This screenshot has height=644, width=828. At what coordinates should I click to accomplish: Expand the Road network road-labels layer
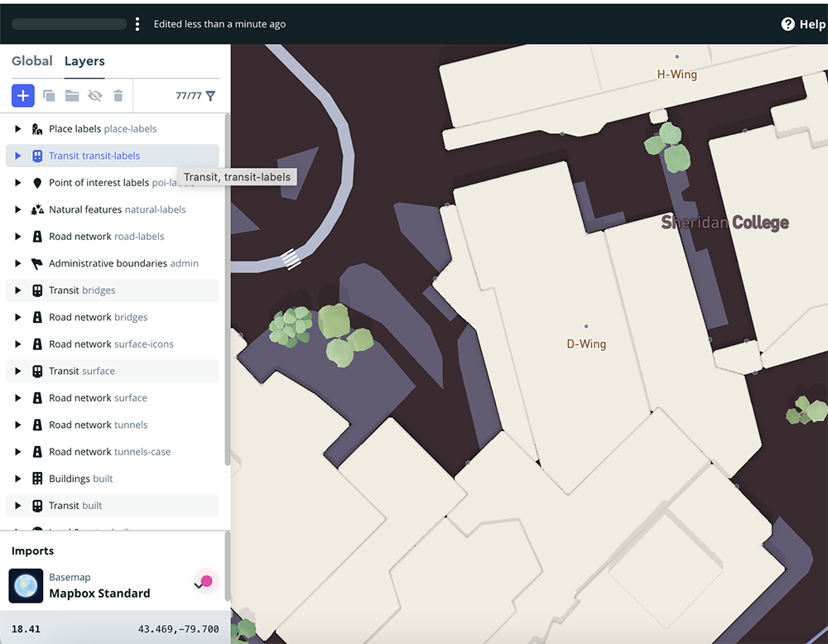tap(16, 236)
